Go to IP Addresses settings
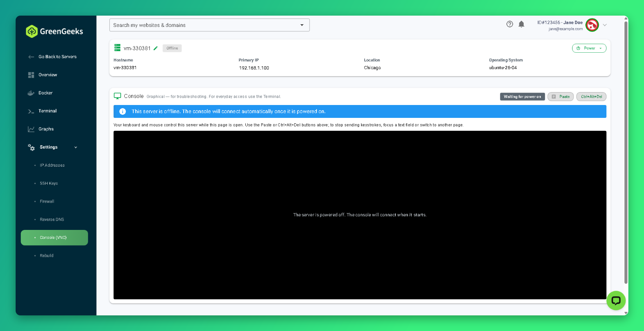This screenshot has width=644, height=331. [x=52, y=165]
